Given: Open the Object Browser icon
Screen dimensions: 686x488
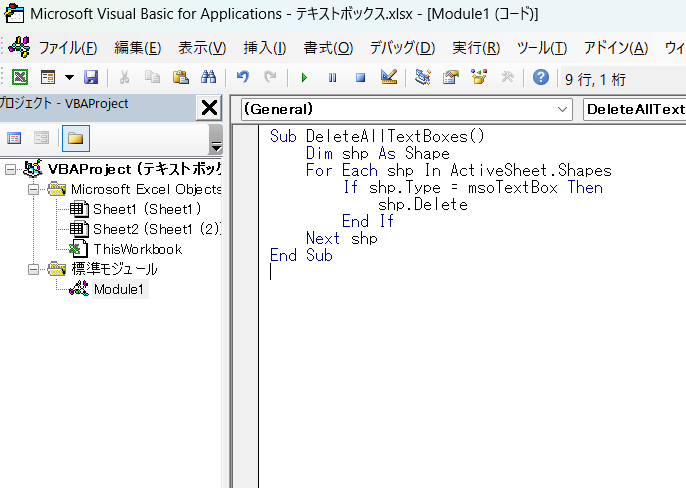Looking at the screenshot, I should pyautogui.click(x=478, y=77).
